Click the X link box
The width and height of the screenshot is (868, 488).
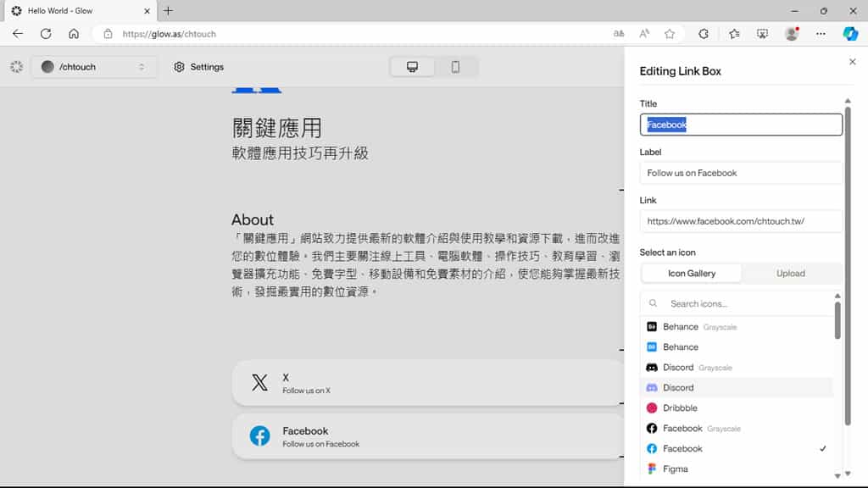(428, 383)
